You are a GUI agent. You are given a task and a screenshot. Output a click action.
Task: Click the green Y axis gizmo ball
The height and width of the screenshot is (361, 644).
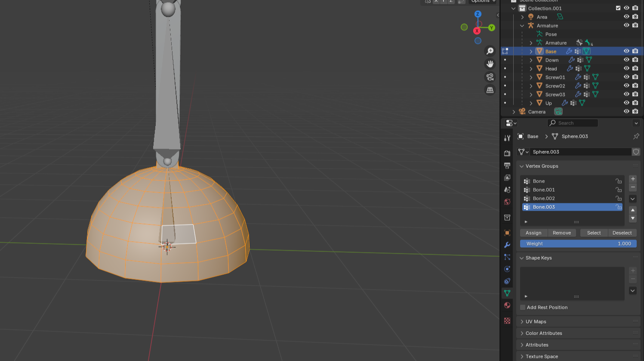(x=492, y=28)
